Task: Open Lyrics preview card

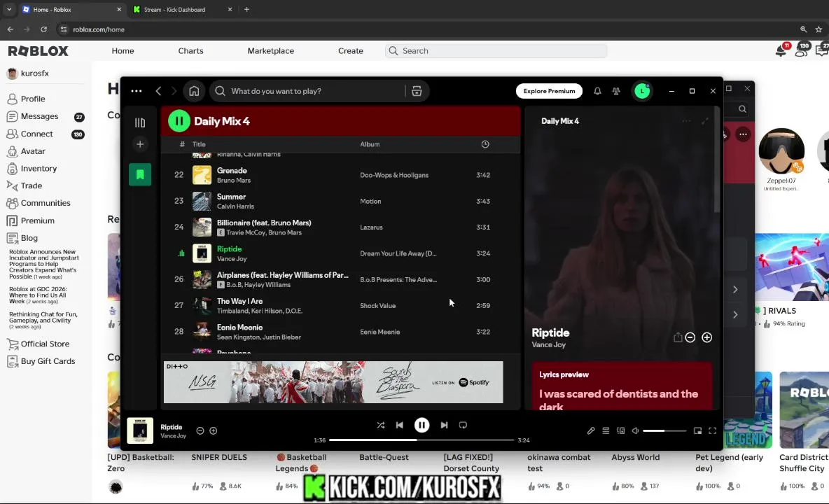Action: point(622,386)
